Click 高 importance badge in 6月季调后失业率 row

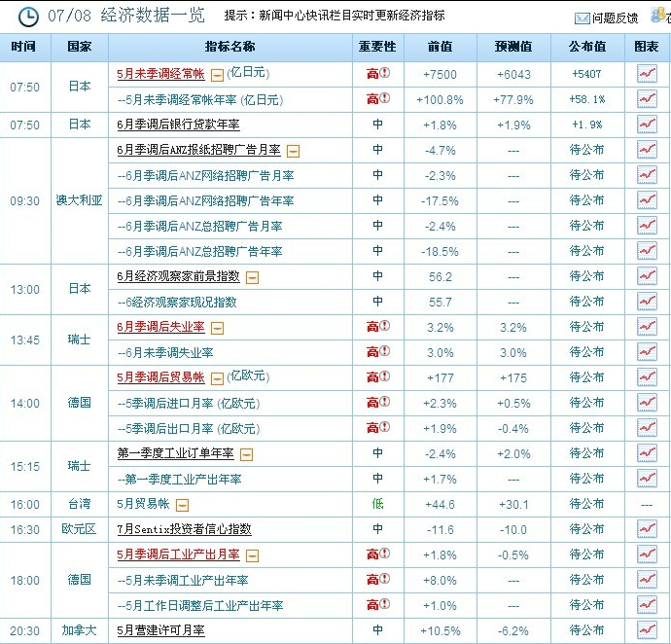378,327
